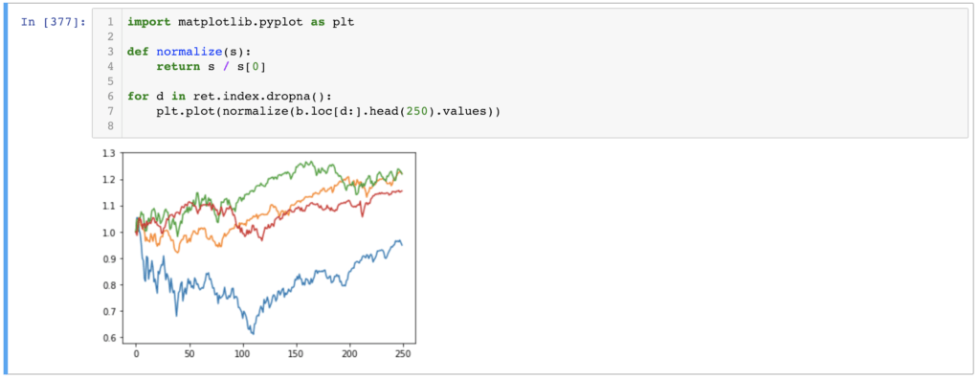Click x-axis label 100 on the chart
The width and height of the screenshot is (980, 379).
pyautogui.click(x=242, y=354)
